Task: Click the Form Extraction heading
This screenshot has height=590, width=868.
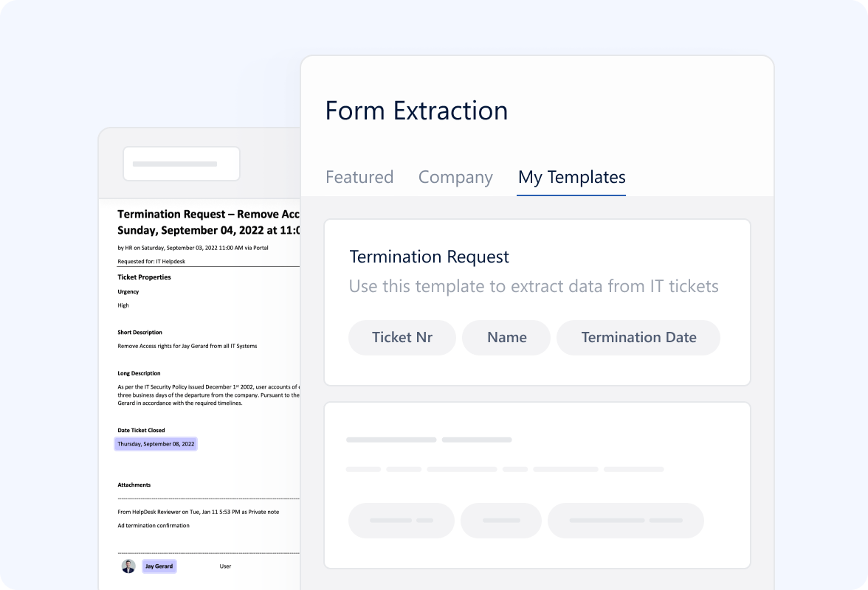Action: coord(416,111)
